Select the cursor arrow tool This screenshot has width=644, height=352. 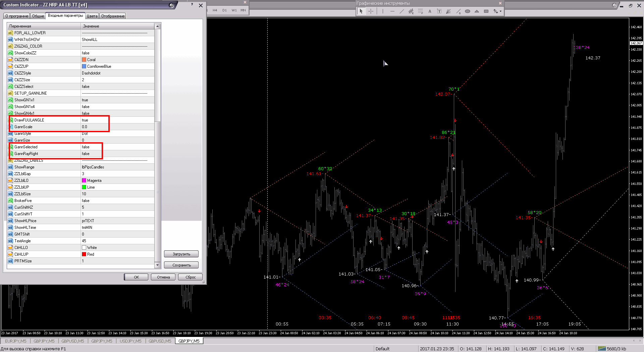[361, 11]
